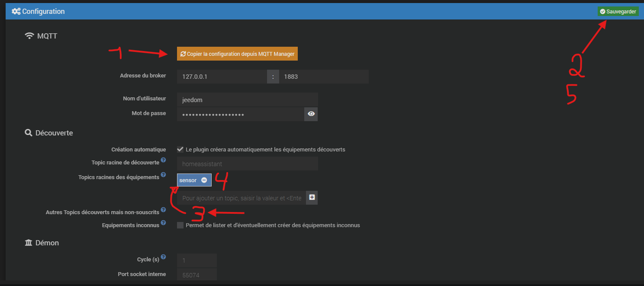Click the Configuration gears icon
Screen dimensions: 644x286
pyautogui.click(x=16, y=11)
